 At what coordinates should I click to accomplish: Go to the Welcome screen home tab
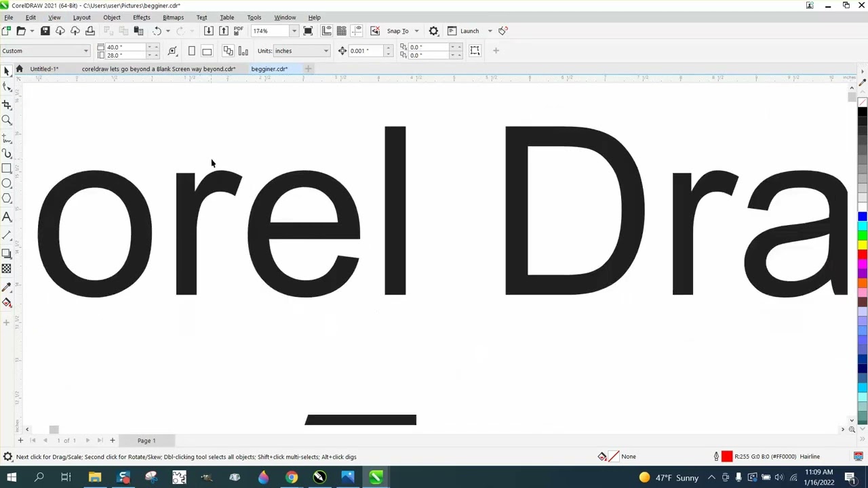pyautogui.click(x=19, y=68)
